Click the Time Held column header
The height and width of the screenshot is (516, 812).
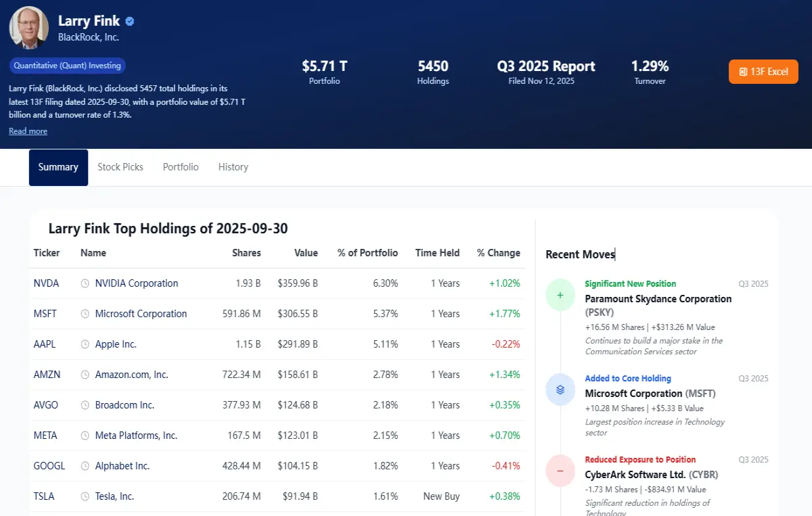pyautogui.click(x=438, y=253)
